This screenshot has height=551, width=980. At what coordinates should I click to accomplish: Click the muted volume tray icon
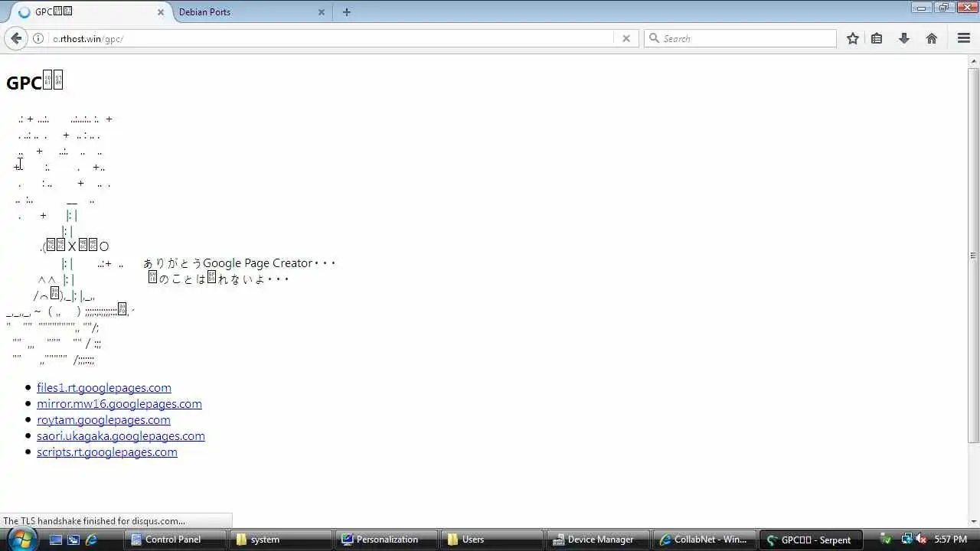(x=921, y=540)
